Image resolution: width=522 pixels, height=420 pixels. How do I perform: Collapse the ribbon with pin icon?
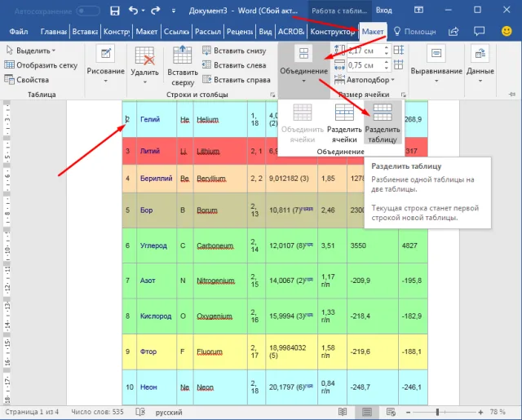[512, 95]
